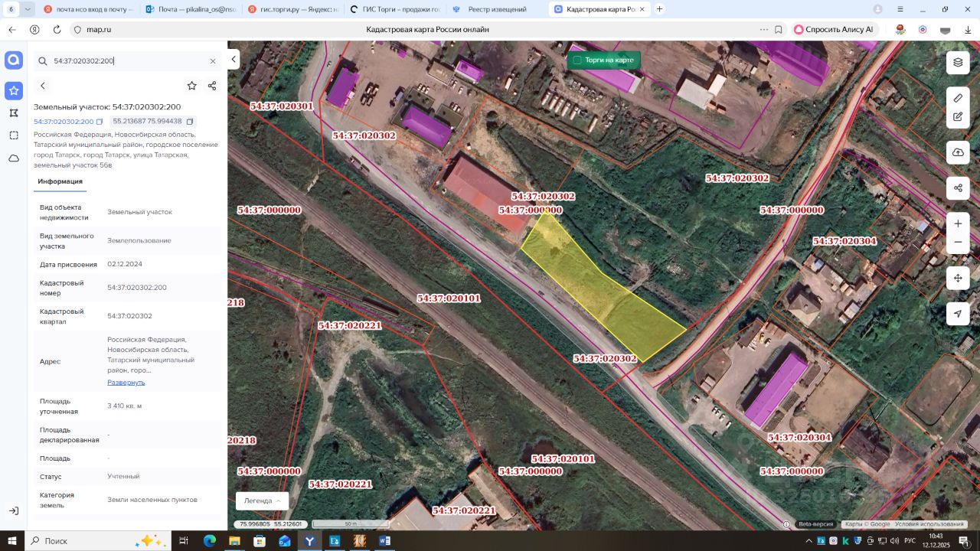980x551 pixels.
Task: Click the Windows taskbar search box
Action: (97, 541)
